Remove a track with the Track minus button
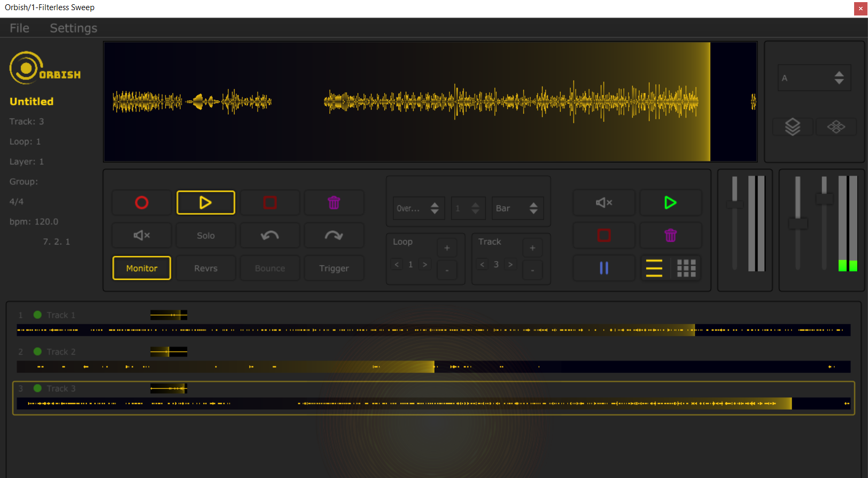The image size is (868, 478). (x=532, y=270)
